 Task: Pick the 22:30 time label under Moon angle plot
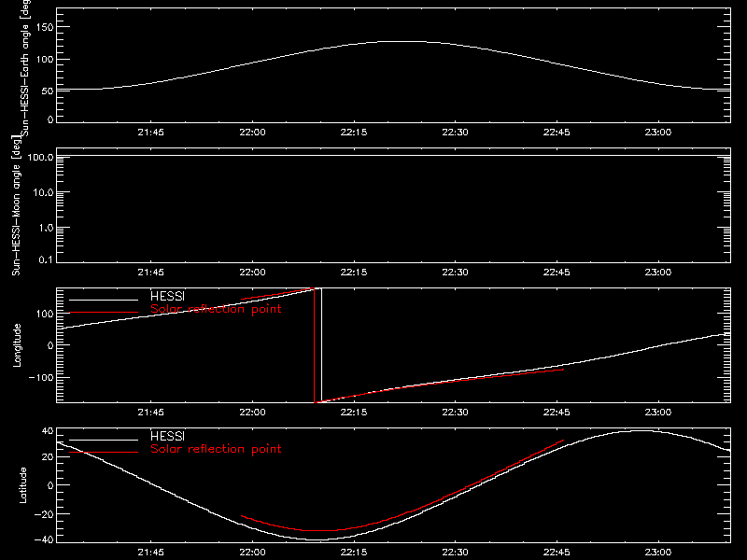455,273
